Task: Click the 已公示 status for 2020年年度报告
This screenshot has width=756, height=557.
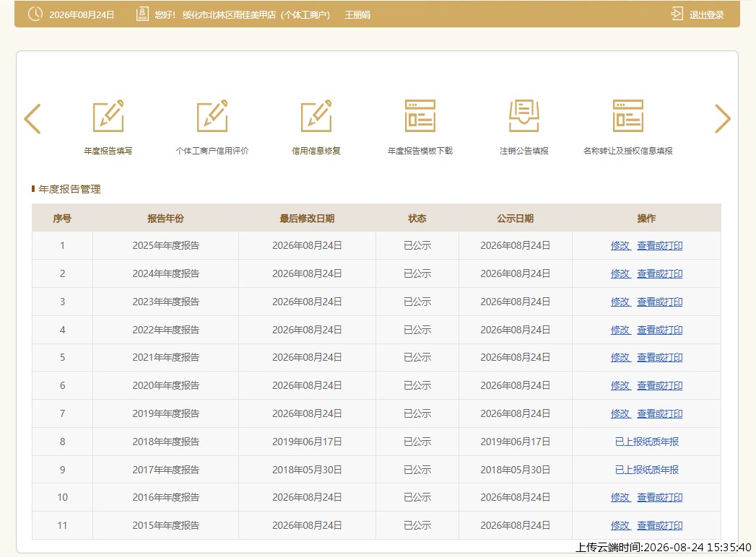Action: point(417,385)
